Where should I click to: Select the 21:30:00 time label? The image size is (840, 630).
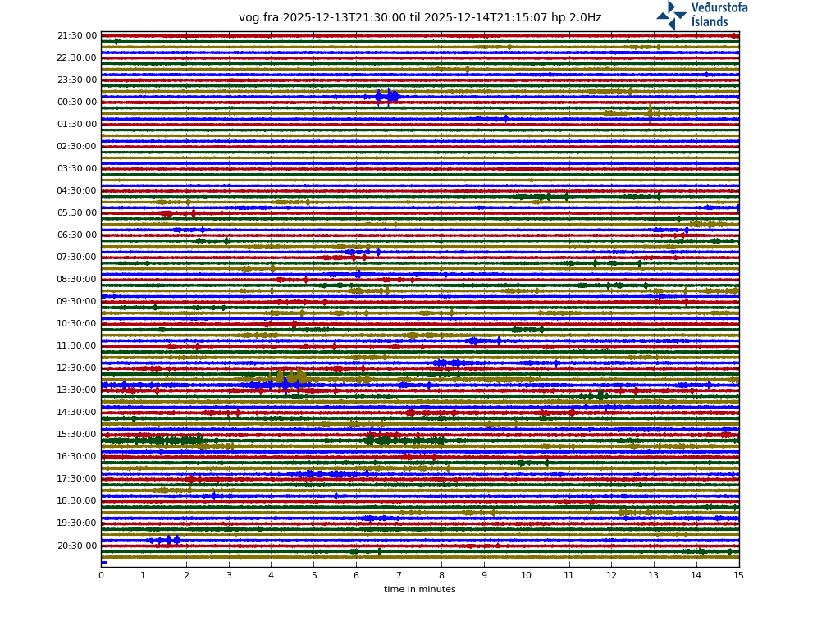(x=77, y=36)
